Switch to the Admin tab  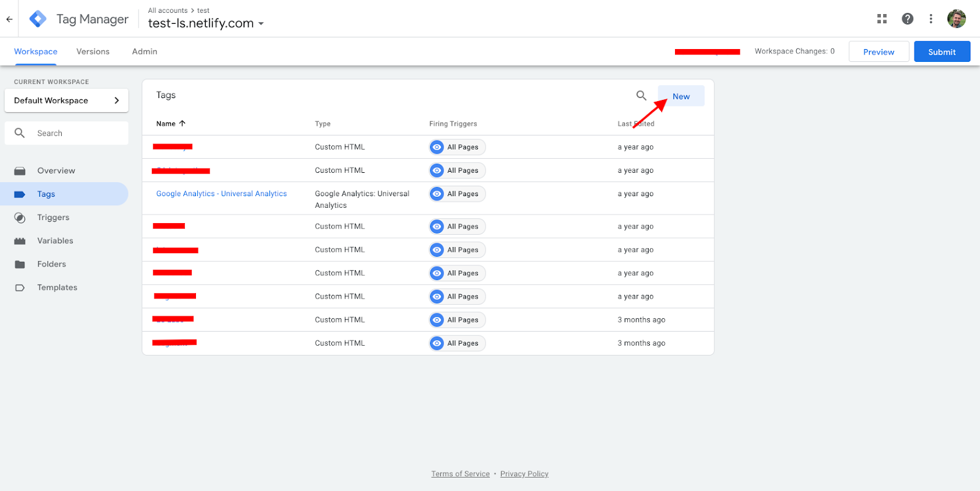[145, 51]
